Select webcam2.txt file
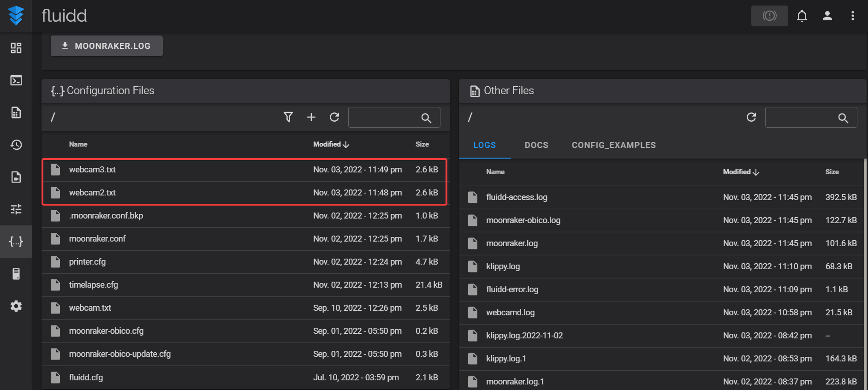The image size is (868, 390). (x=245, y=193)
